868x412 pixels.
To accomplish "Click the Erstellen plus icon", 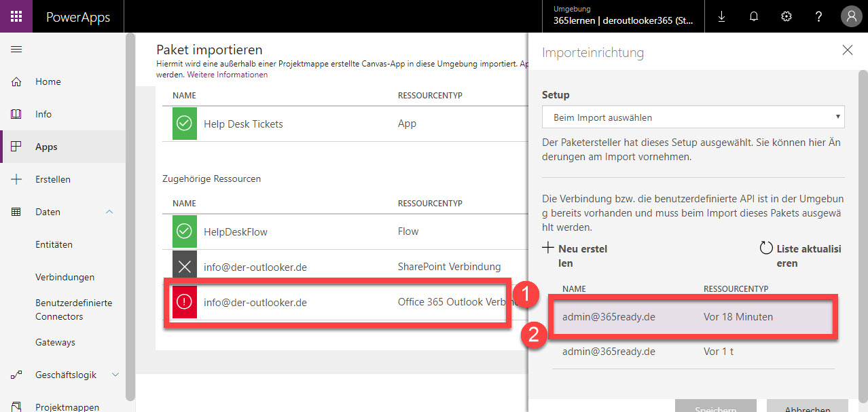I will pos(16,179).
